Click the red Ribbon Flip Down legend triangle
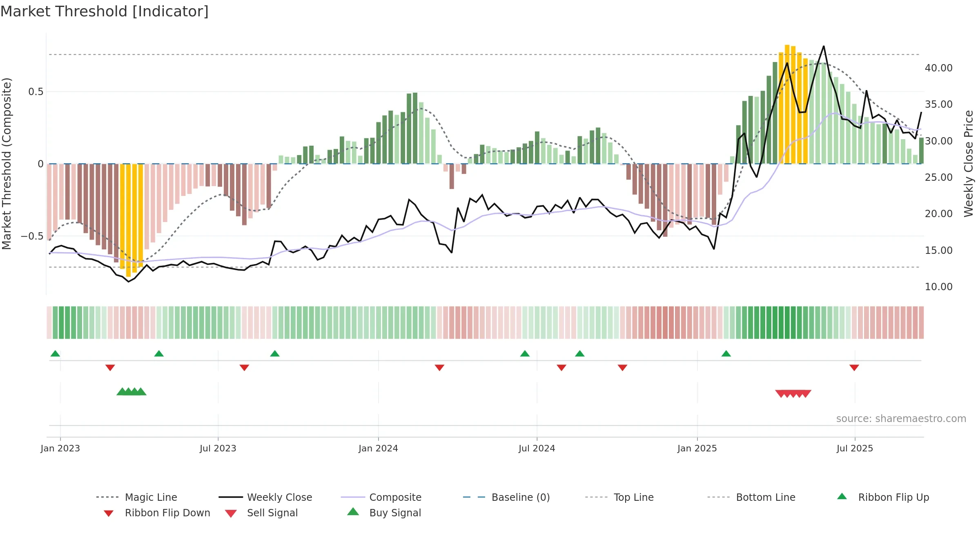980x551 pixels. tap(109, 513)
